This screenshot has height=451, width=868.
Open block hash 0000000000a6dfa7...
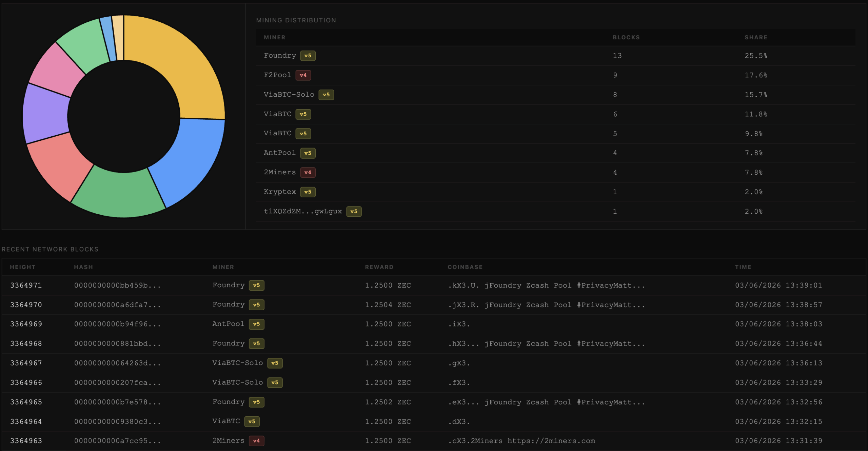click(117, 305)
